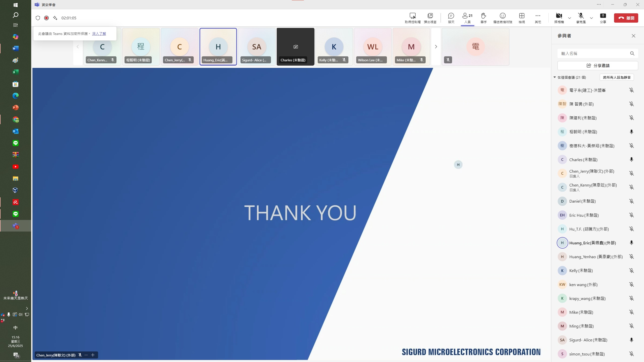
Task: Zoom in on shared content
Action: (x=93, y=355)
